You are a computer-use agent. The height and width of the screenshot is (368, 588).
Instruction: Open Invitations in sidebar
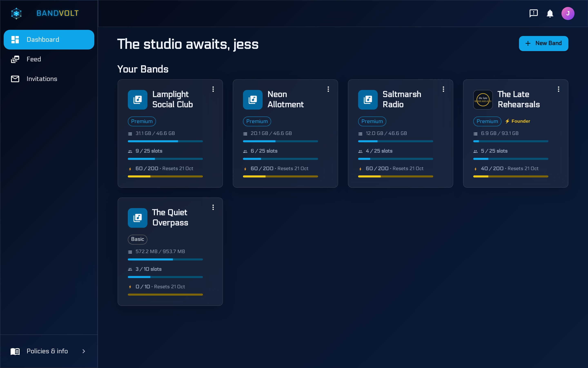[49, 79]
